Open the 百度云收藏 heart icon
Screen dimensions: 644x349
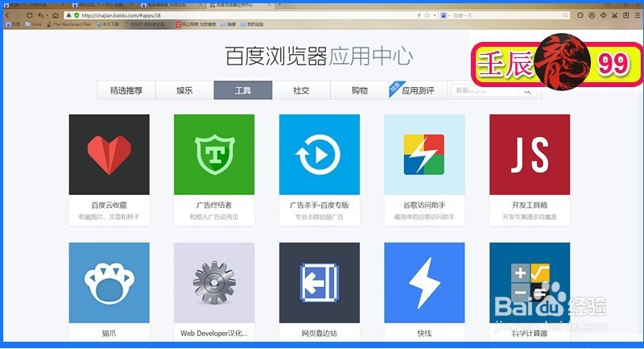pos(109,154)
